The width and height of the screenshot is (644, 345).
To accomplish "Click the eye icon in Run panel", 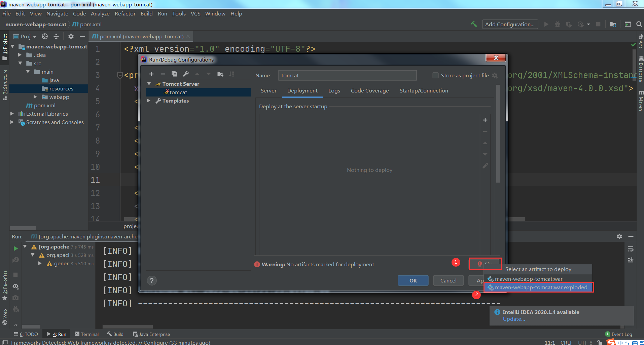I will 15,286.
